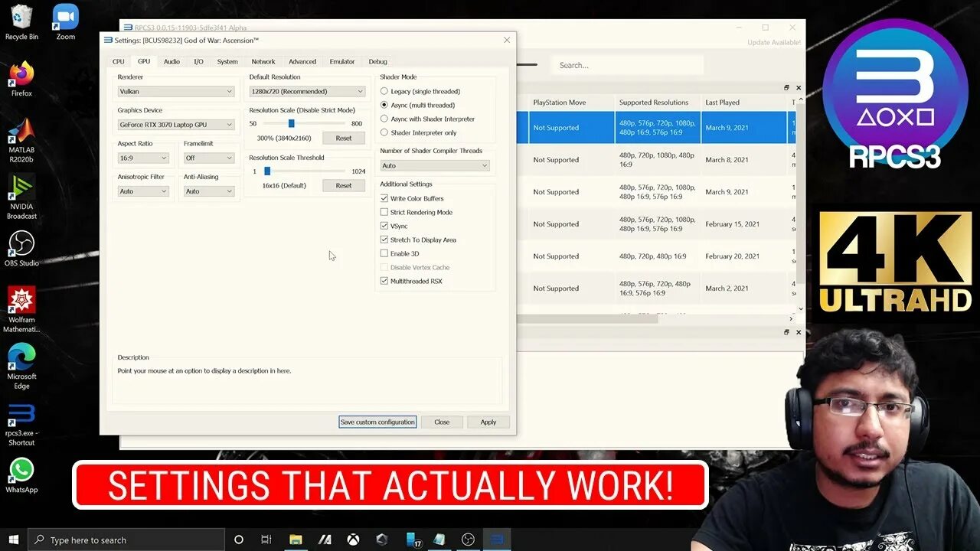Open the Framelimit dropdown
980x551 pixels.
click(x=209, y=158)
